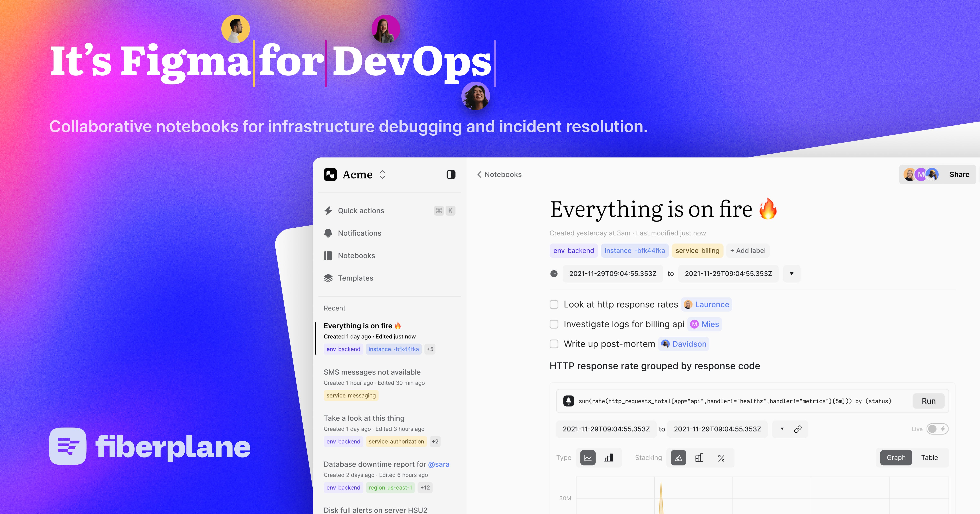Open recent notebook Everything is on fire
980x514 pixels.
390,338
